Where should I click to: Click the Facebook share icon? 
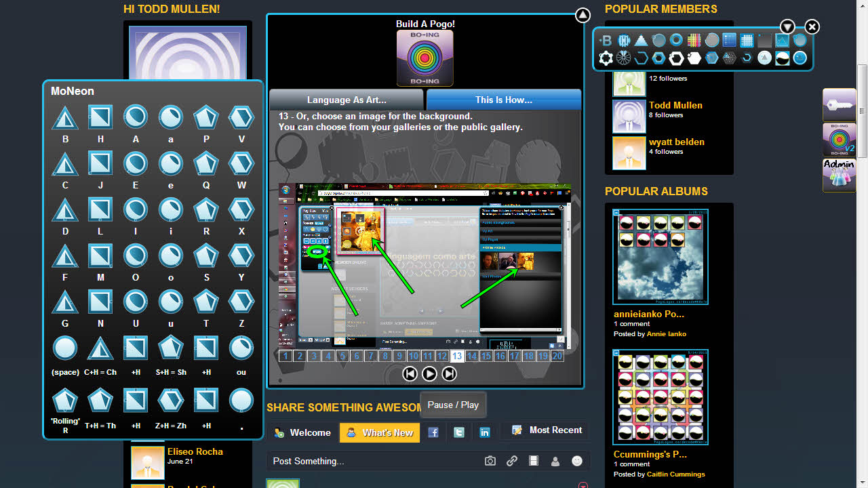pyautogui.click(x=433, y=432)
